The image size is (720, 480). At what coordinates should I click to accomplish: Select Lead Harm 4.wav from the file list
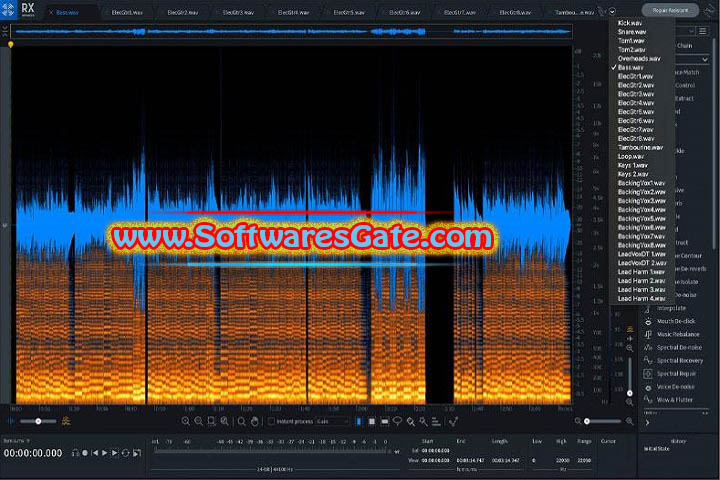[x=641, y=299]
